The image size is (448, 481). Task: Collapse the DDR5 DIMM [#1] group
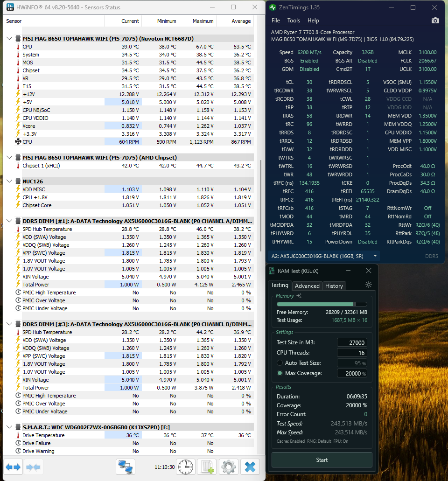click(x=9, y=221)
